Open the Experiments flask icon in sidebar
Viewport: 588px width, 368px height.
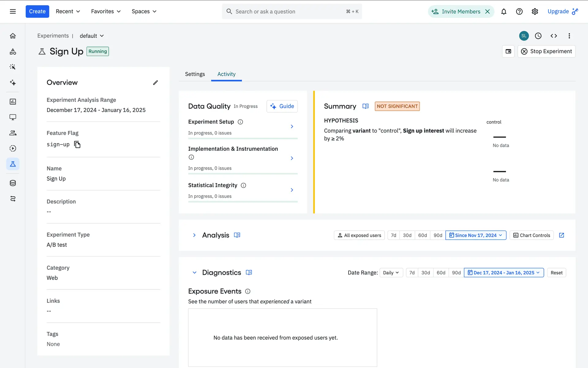13,164
